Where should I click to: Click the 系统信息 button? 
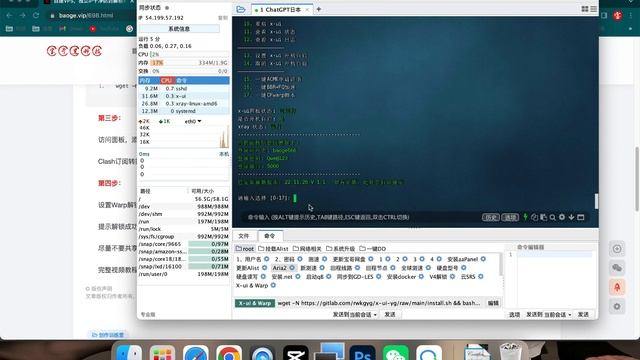click(x=179, y=29)
